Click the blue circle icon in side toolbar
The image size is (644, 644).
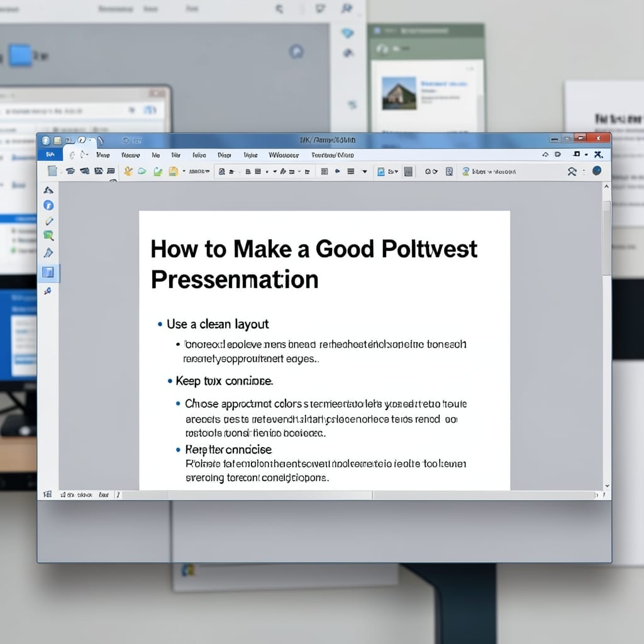(48, 206)
